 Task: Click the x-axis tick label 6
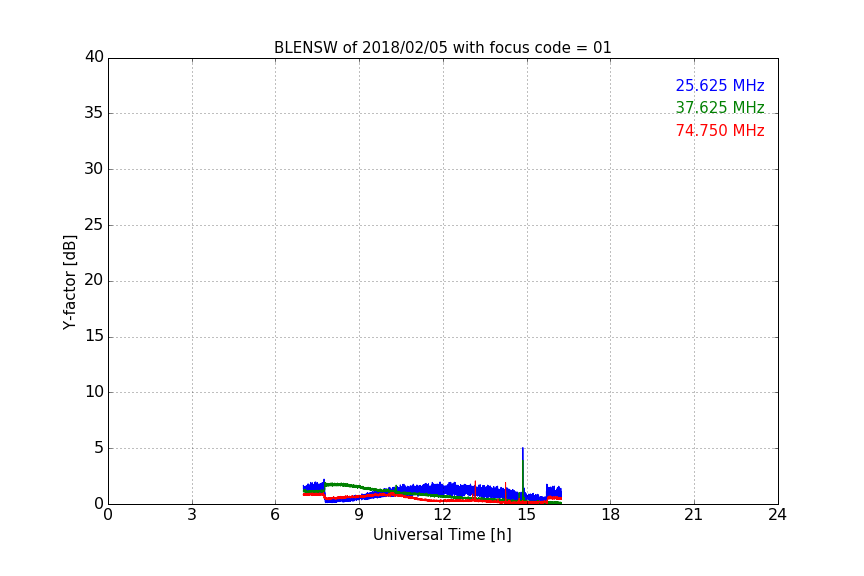(275, 515)
